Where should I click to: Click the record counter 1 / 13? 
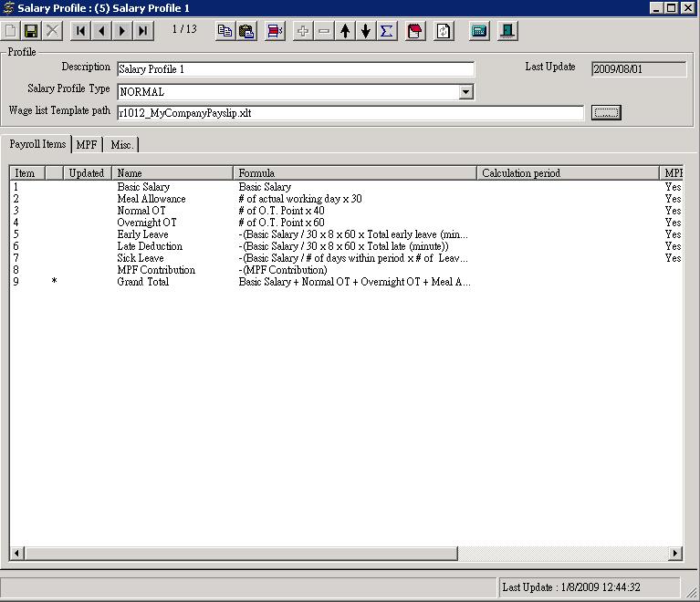coord(184,29)
